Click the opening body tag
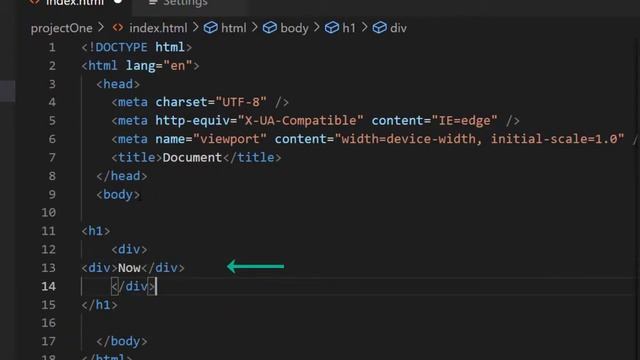Viewport: 640px width, 360px height. click(x=118, y=194)
